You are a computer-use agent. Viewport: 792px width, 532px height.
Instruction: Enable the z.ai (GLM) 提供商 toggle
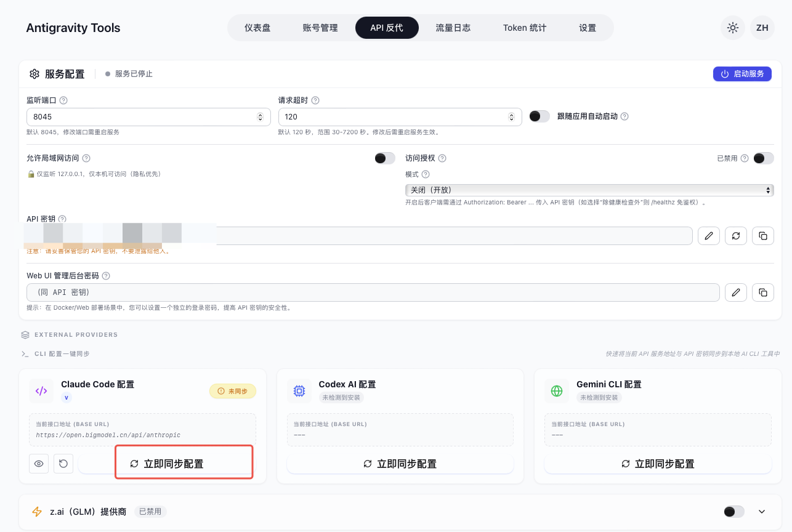(x=733, y=512)
